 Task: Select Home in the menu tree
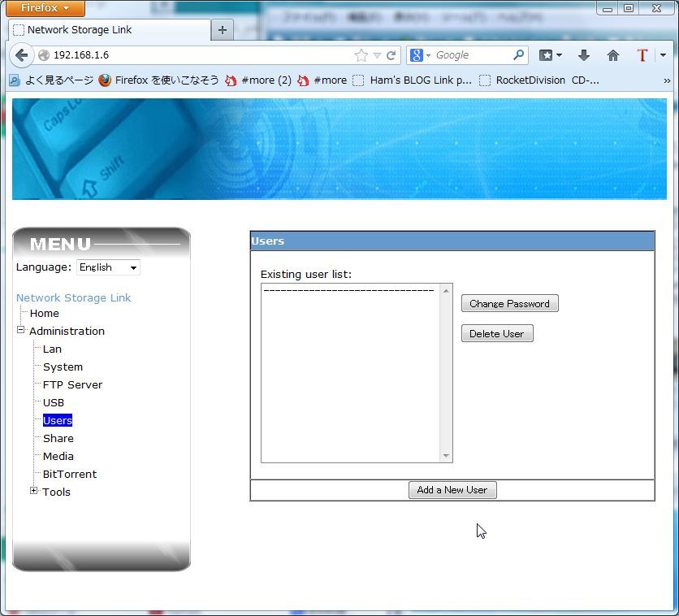(x=44, y=313)
